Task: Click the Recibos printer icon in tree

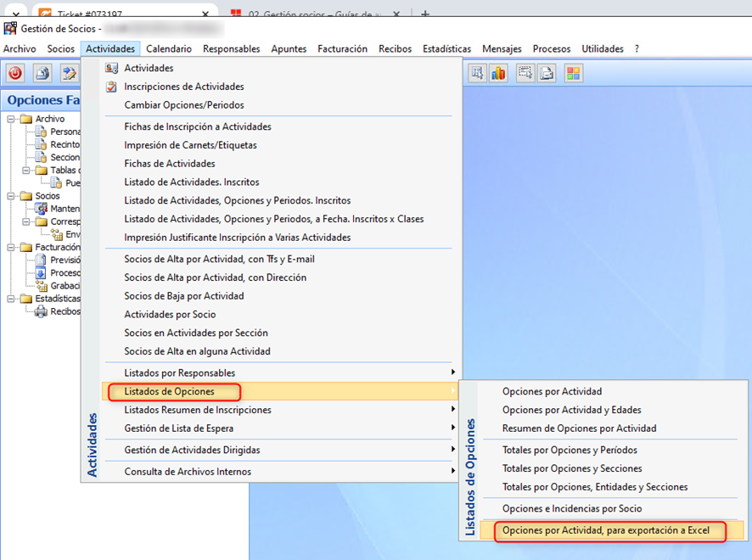Action: pyautogui.click(x=42, y=311)
